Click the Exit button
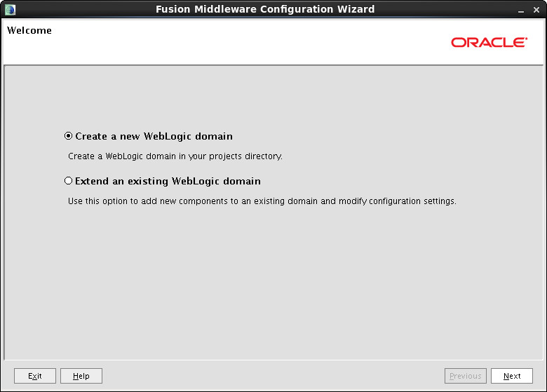Screen dimensions: 547x392 tap(35, 376)
